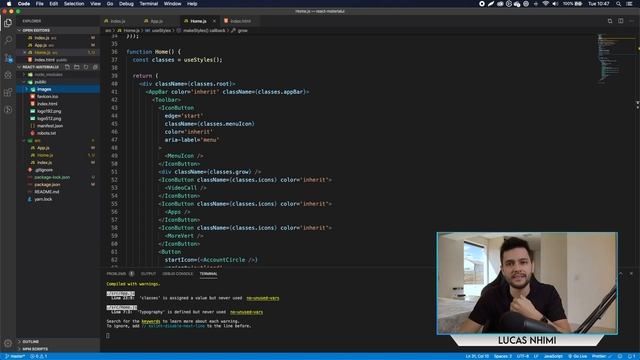
Task: Open favicon.ico in the file tree
Action: (47, 96)
